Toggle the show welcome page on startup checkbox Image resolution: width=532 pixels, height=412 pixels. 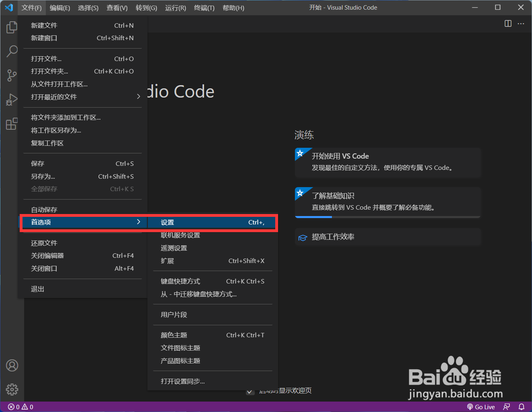pos(250,391)
